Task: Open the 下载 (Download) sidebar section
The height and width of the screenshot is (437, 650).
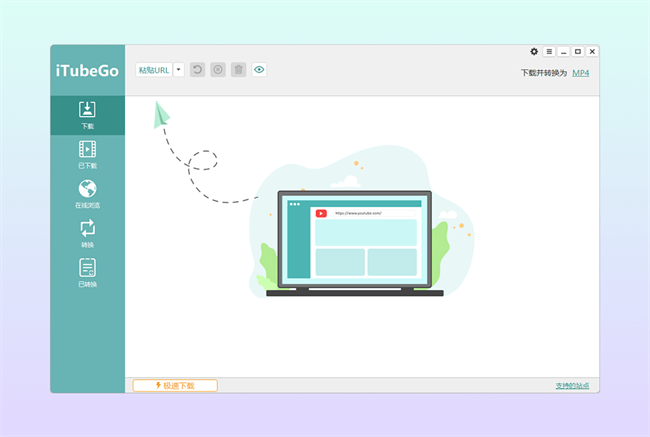Action: tap(87, 115)
